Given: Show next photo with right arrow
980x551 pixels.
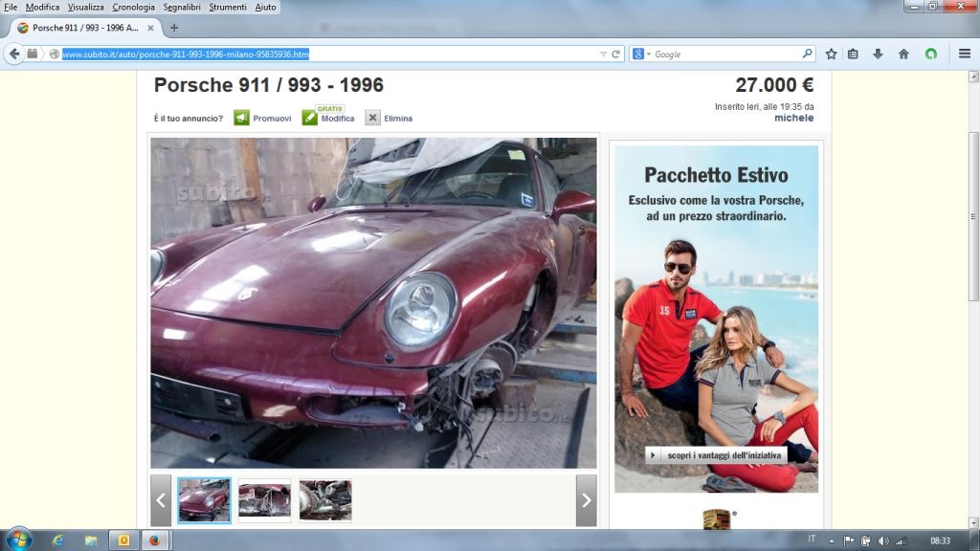Looking at the screenshot, I should (x=587, y=499).
